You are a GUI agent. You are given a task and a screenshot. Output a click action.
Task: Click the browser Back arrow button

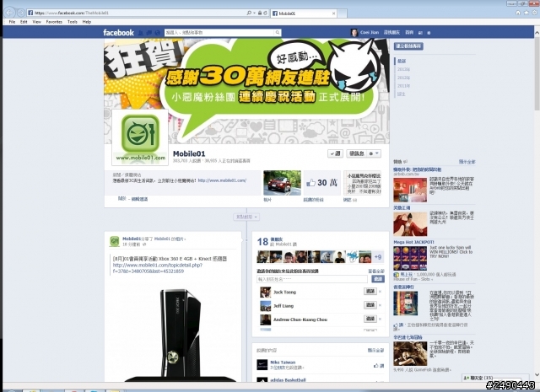pyautogui.click(x=9, y=13)
